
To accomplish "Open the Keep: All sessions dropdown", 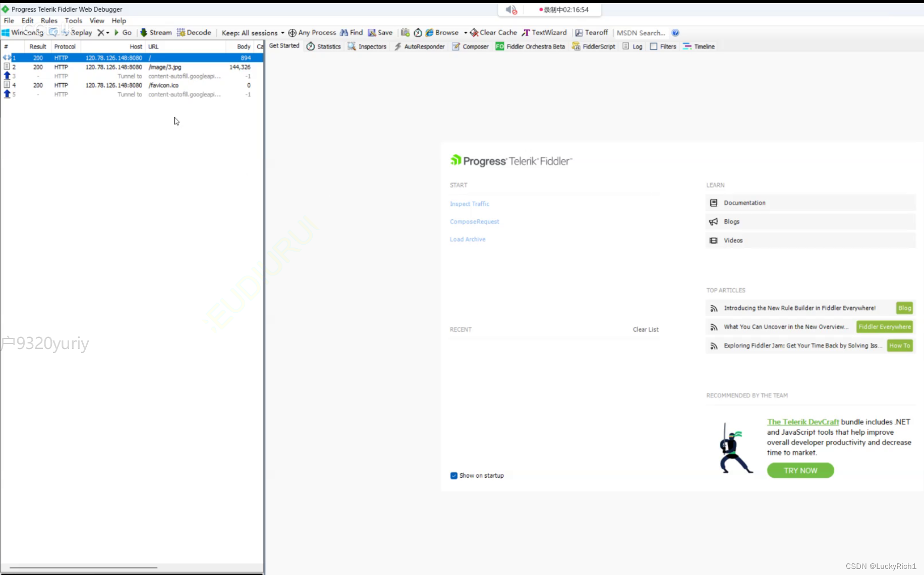I will pyautogui.click(x=253, y=33).
